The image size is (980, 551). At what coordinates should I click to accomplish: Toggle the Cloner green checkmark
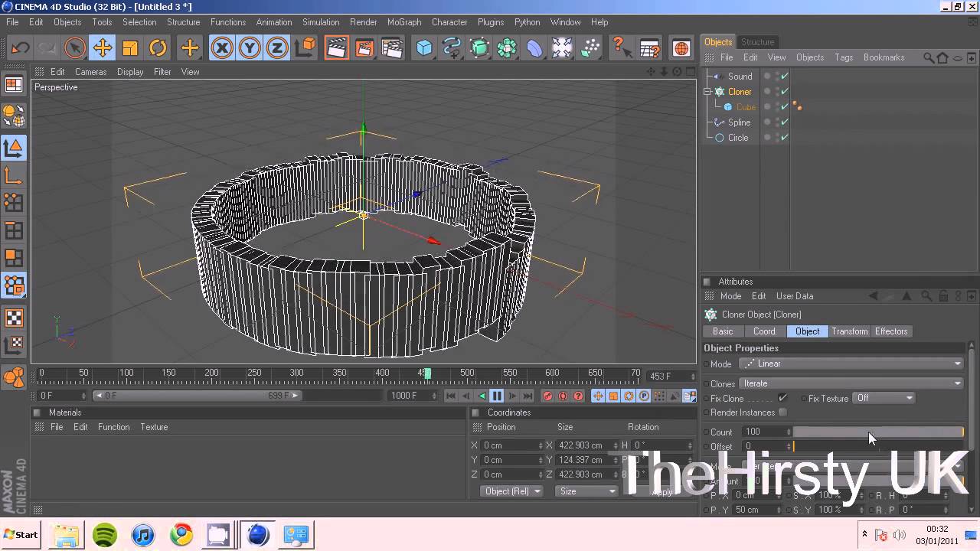785,92
